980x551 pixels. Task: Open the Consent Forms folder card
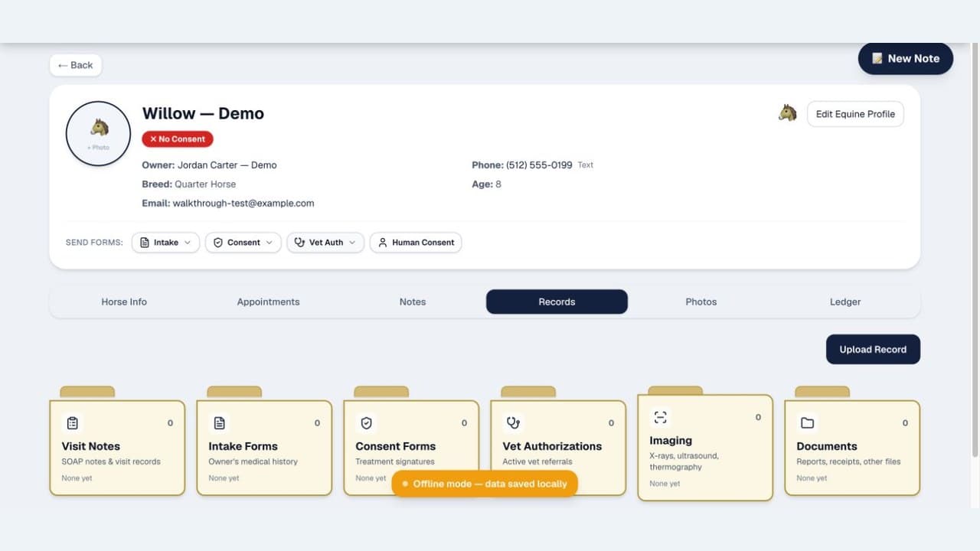pos(411,448)
